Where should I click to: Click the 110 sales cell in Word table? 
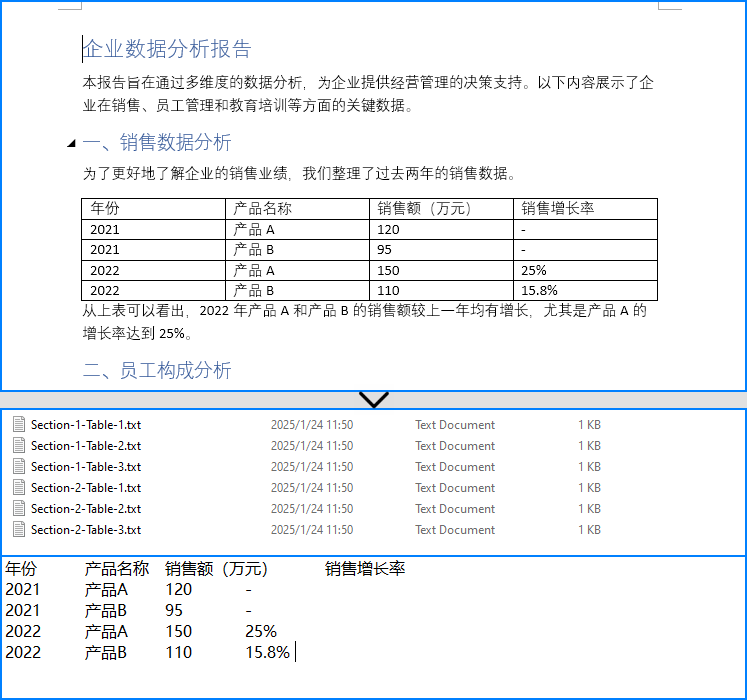[x=442, y=290]
